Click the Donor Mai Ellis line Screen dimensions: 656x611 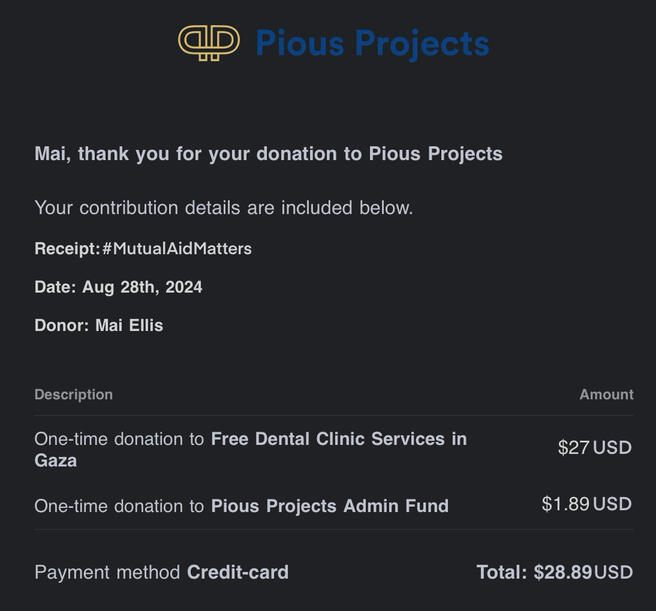click(98, 325)
